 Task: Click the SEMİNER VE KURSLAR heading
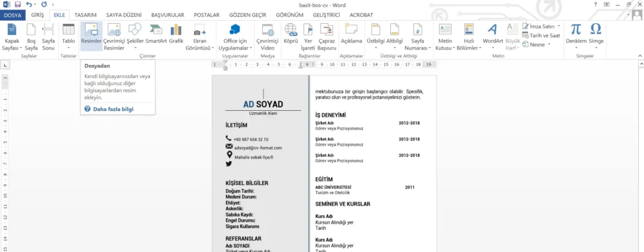(x=343, y=204)
